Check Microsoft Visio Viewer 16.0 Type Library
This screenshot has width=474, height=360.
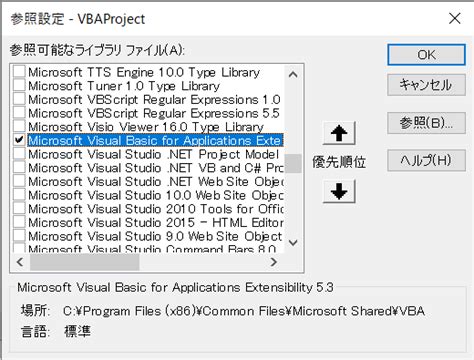click(19, 126)
